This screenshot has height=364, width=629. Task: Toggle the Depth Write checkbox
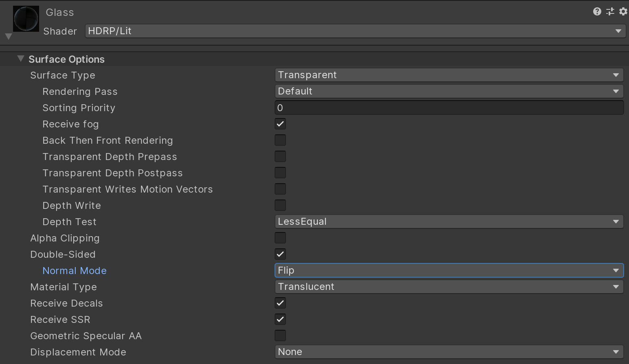280,205
